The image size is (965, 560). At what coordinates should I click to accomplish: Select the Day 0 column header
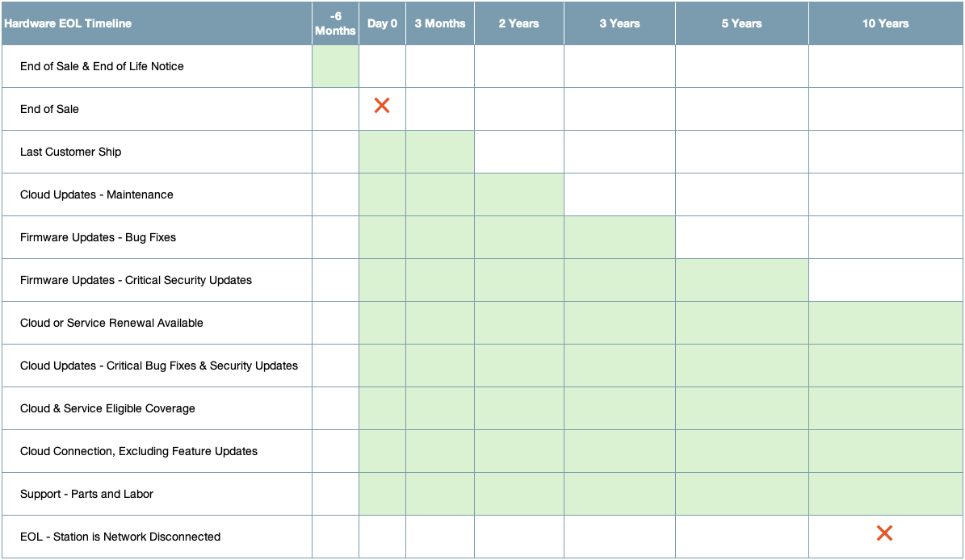tap(382, 23)
